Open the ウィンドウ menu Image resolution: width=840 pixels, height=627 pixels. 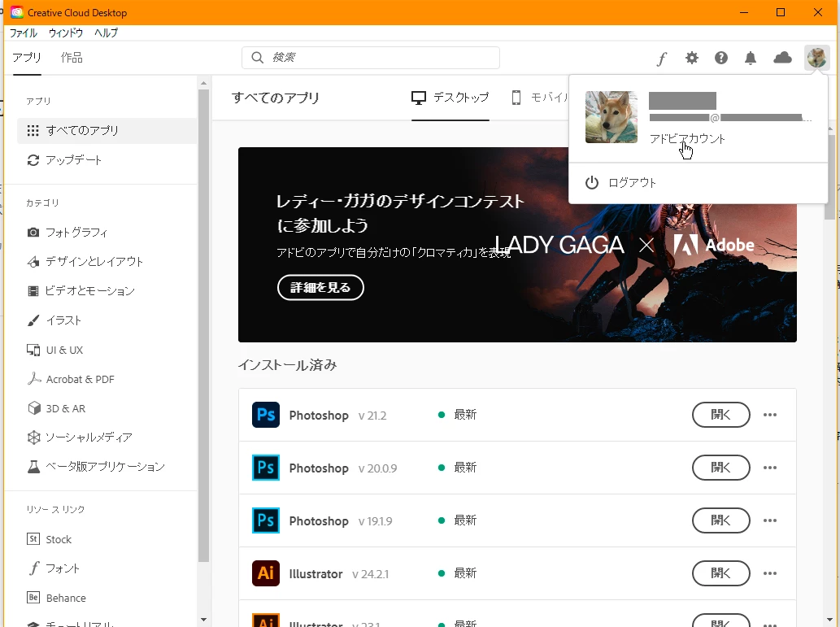coord(65,33)
